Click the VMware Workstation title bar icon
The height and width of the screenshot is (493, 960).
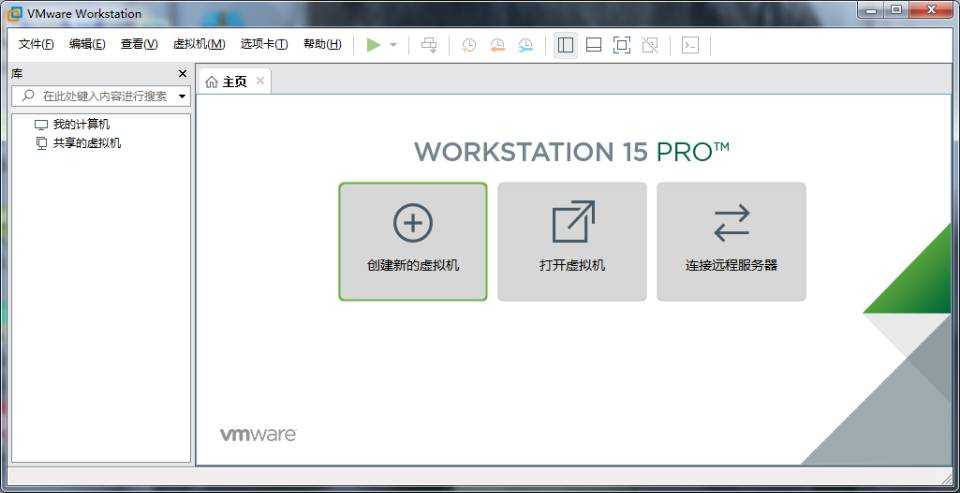pos(15,13)
